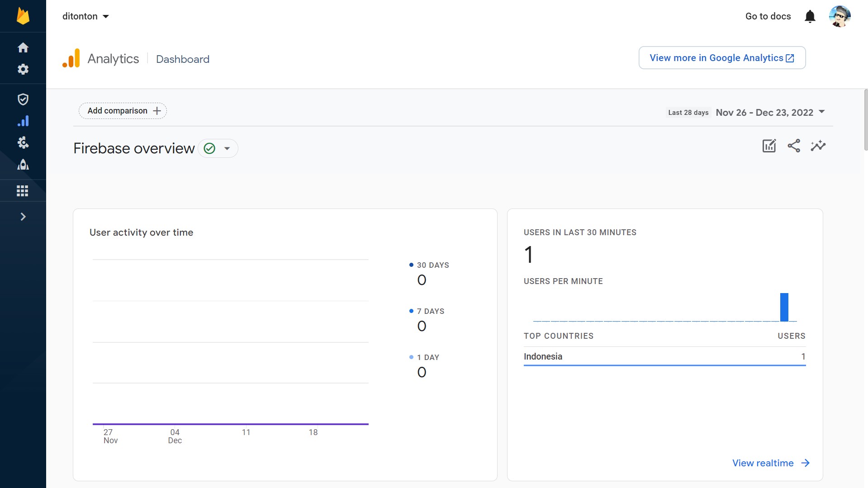Open the Firebase project Home page

23,47
